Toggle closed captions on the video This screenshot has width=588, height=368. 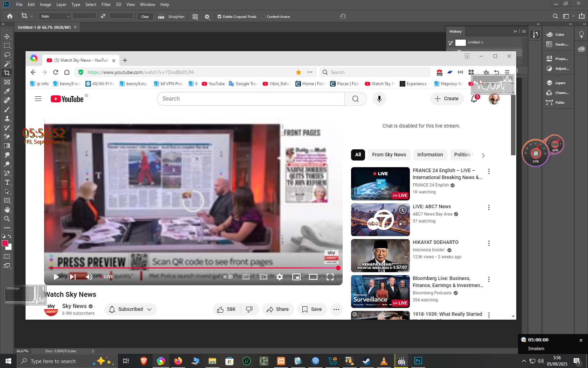tap(246, 277)
